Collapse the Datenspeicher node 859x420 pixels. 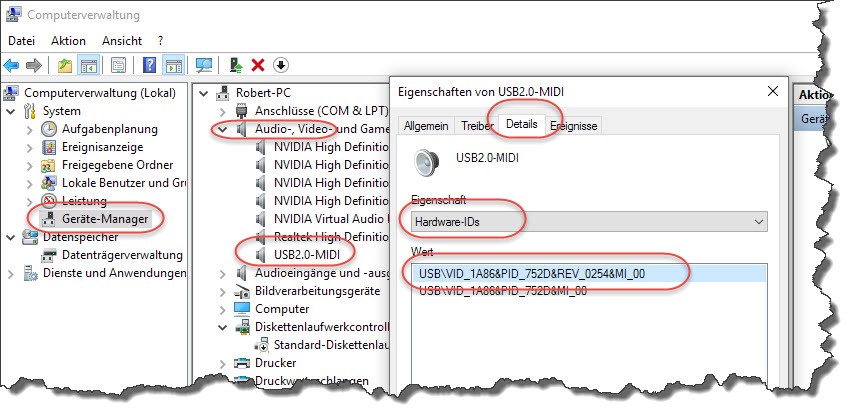10,237
